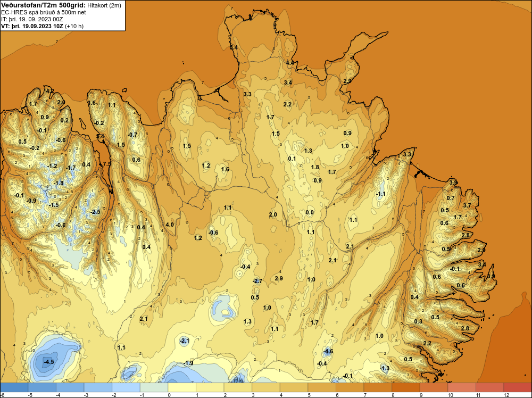Select the 'EC-HRES spá brúuð á 500m net' line

point(44,13)
